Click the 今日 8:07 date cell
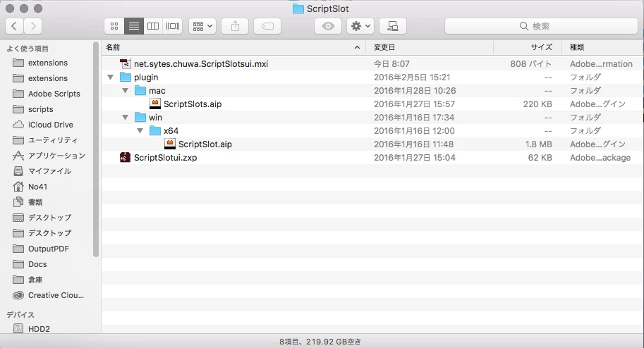The image size is (644, 348). click(391, 64)
